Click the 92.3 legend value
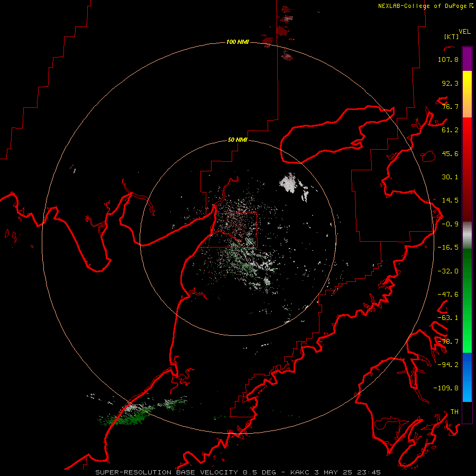 click(450, 83)
